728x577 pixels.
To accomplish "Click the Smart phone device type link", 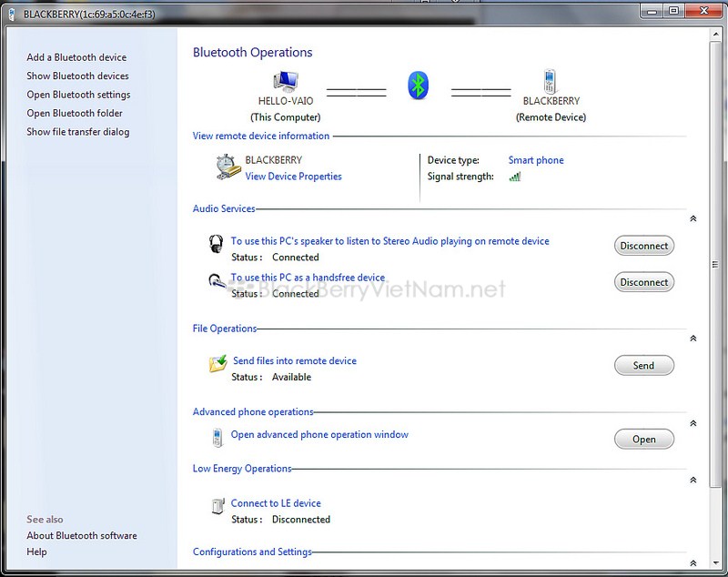I will [x=536, y=160].
